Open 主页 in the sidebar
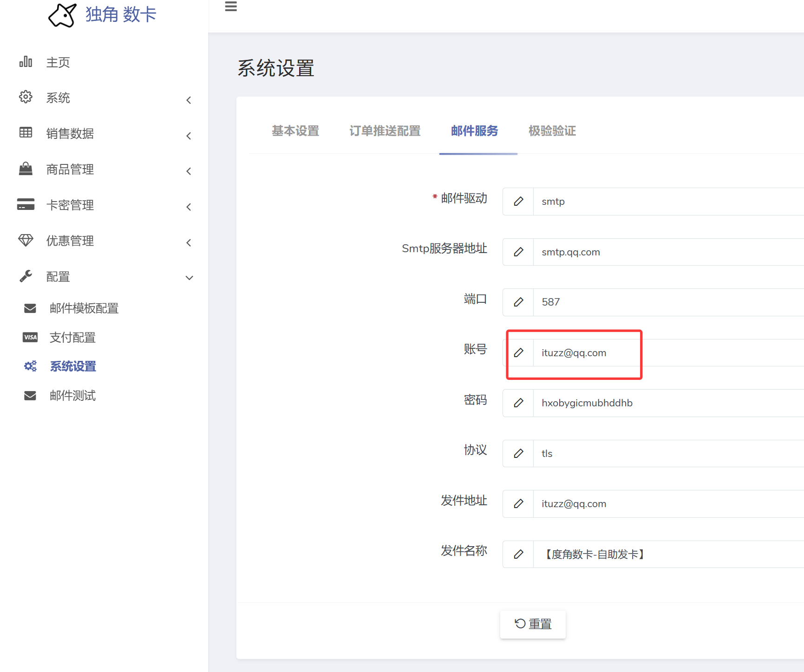Image resolution: width=804 pixels, height=672 pixels. point(58,62)
